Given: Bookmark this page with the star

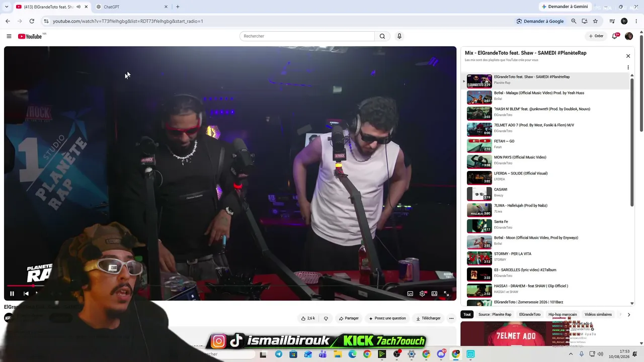Looking at the screenshot, I should click(x=595, y=21).
